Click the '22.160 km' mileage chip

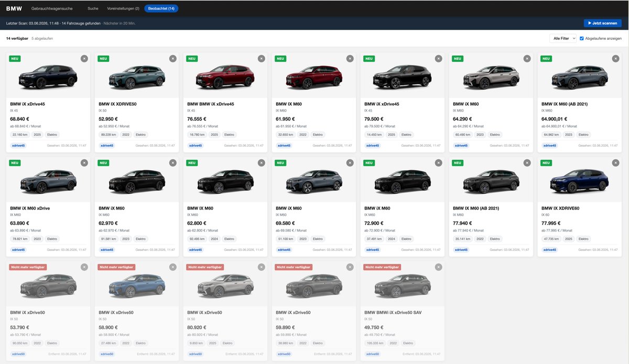19,135
